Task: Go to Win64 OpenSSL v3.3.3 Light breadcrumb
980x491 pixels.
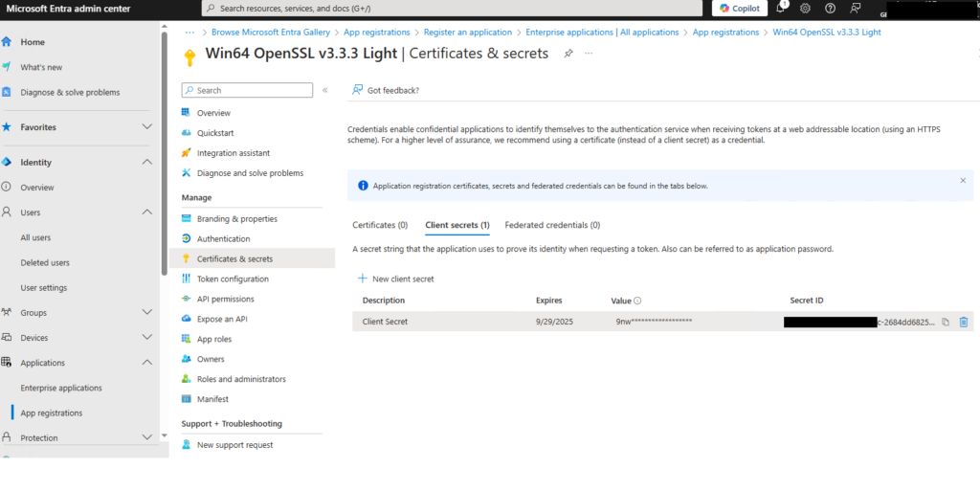Action: (827, 32)
